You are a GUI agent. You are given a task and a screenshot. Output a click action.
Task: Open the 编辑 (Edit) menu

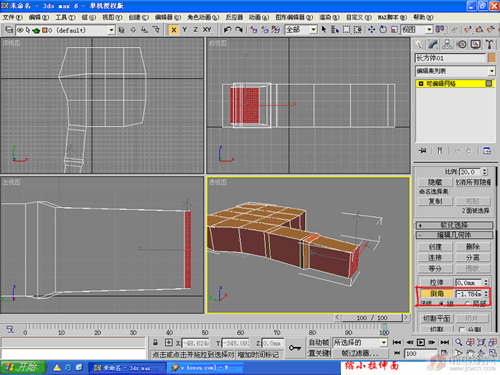(39, 17)
